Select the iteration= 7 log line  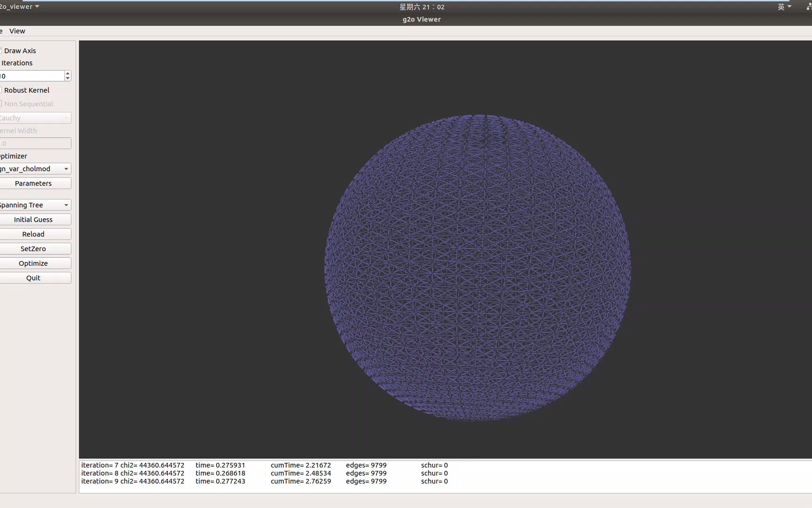[x=265, y=465]
